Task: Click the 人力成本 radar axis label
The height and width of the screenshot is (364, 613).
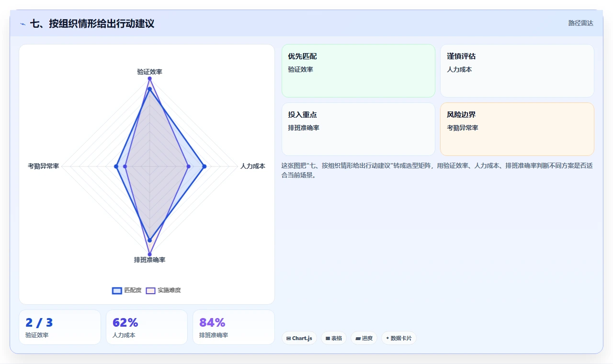Action: 253,166
